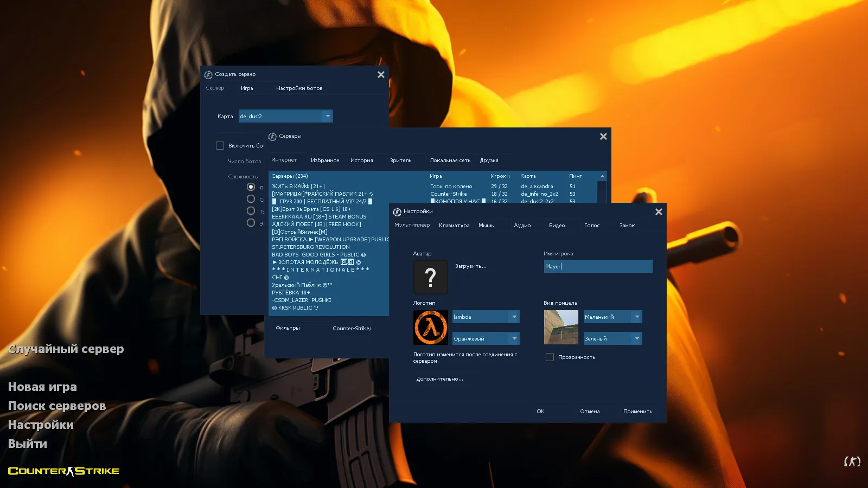Open the Избранное tab in the servers window
Image resolution: width=868 pixels, height=488 pixels.
coord(325,160)
